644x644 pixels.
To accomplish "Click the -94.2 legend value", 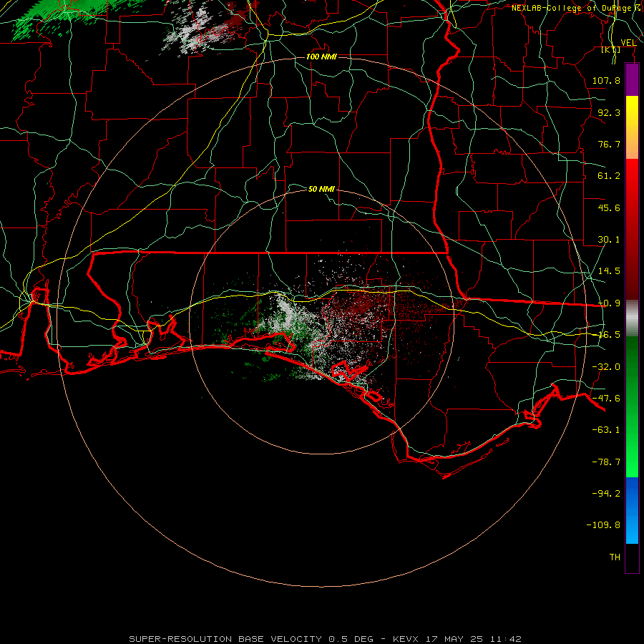I will pos(606,494).
